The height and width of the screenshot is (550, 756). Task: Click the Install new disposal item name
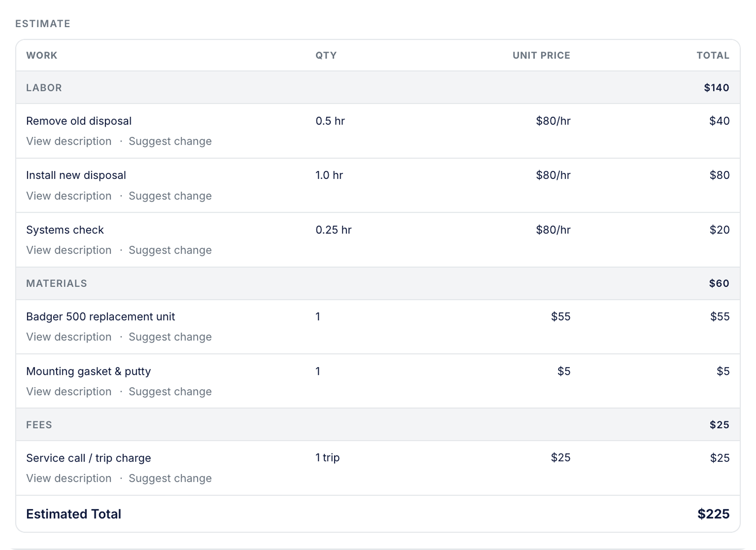[76, 175]
